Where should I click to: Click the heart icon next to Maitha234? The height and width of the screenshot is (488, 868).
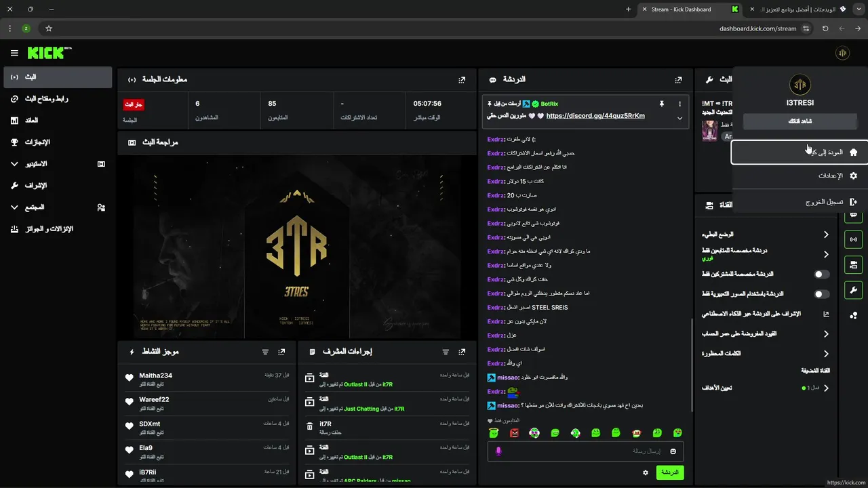[130, 379]
